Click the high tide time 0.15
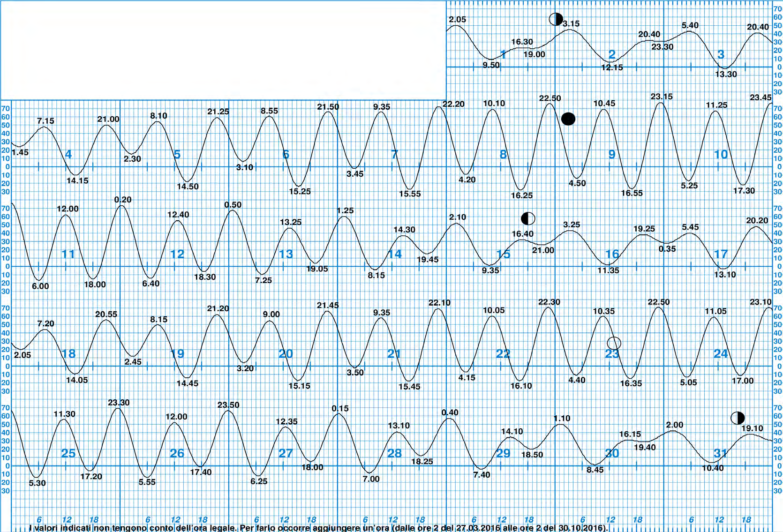The width and height of the screenshot is (783, 532). (340, 409)
